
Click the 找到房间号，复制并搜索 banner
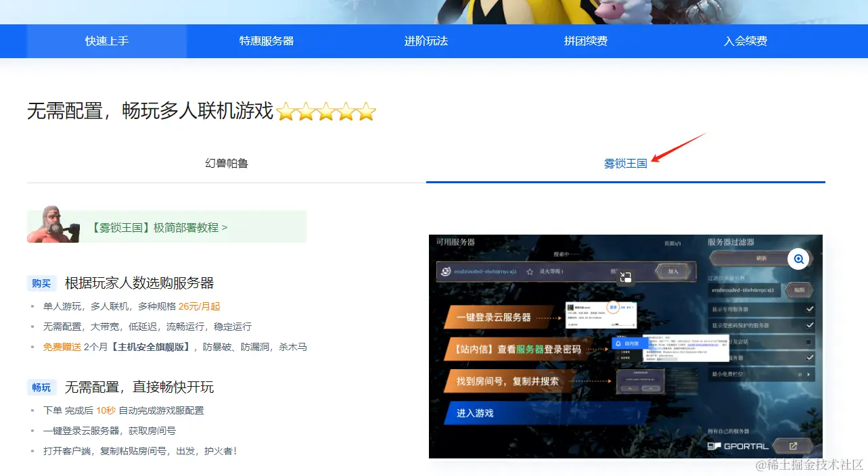tap(511, 381)
